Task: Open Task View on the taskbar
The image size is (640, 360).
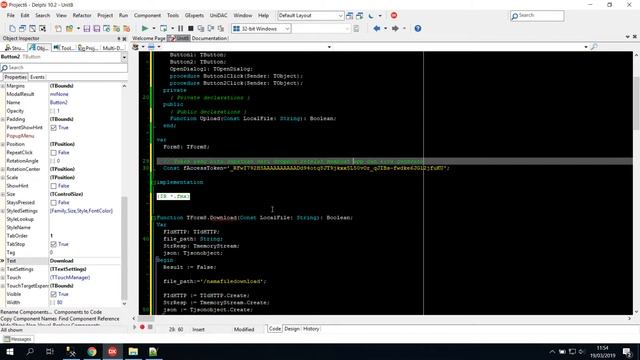Action: [50, 351]
